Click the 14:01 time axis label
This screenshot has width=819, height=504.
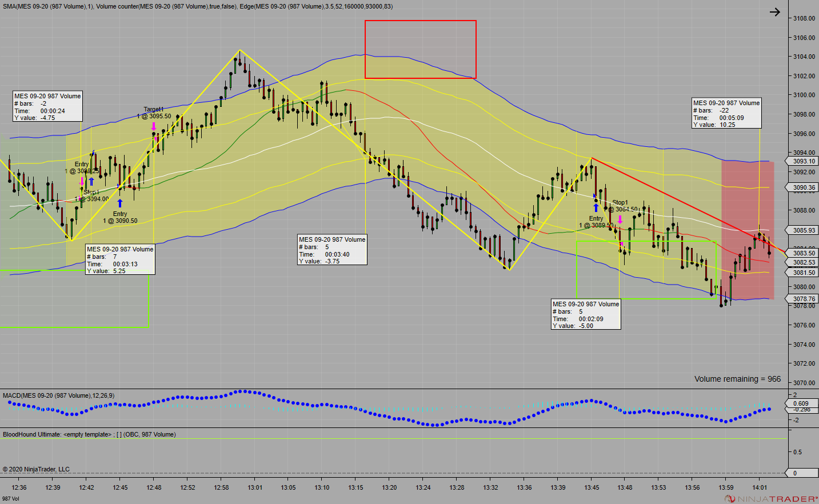pyautogui.click(x=760, y=487)
